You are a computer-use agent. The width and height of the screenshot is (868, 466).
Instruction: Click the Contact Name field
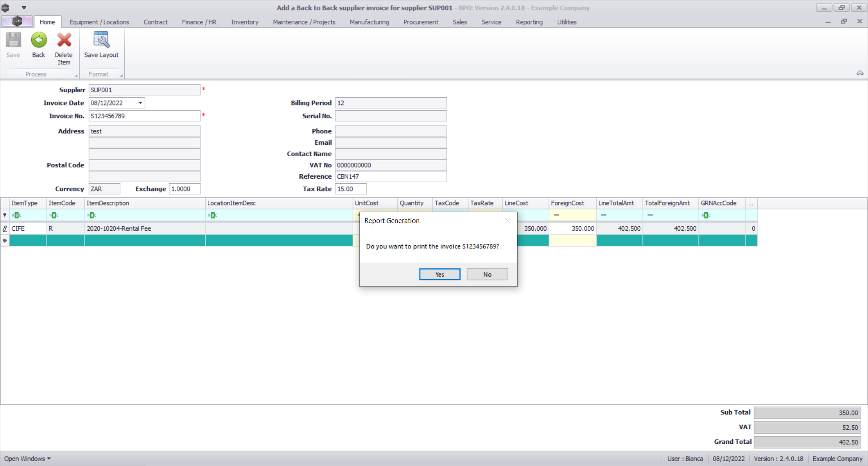[x=391, y=154]
